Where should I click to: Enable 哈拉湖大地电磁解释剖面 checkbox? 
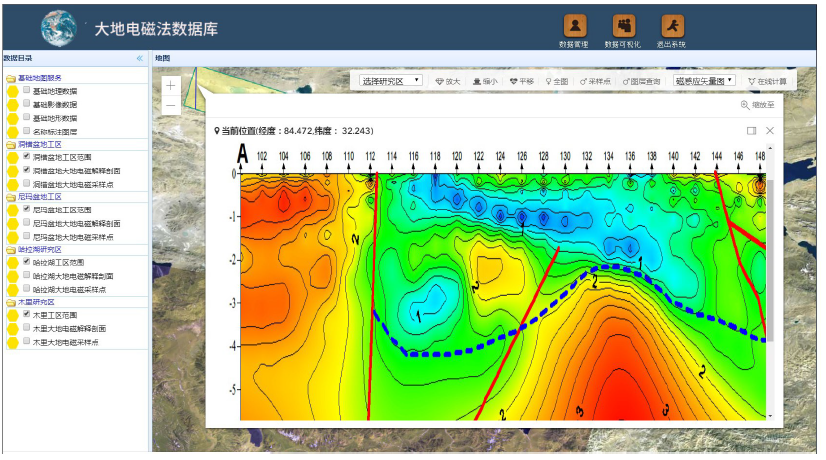(x=26, y=275)
